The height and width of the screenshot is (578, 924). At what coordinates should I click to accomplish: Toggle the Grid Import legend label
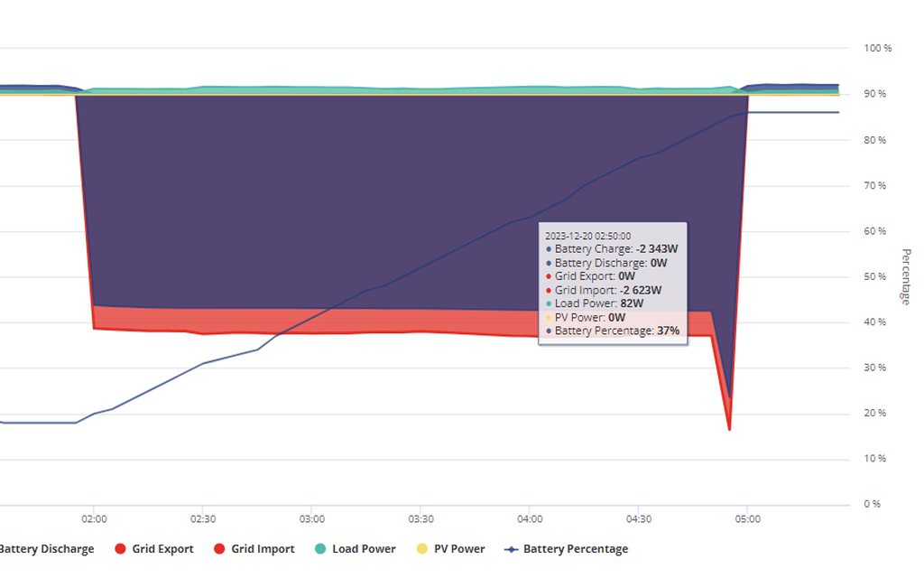click(263, 549)
